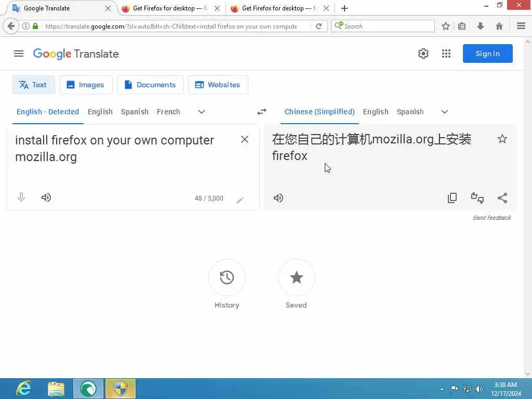532x399 pixels.
Task: Set target language to Spanish
Action: [x=410, y=112]
